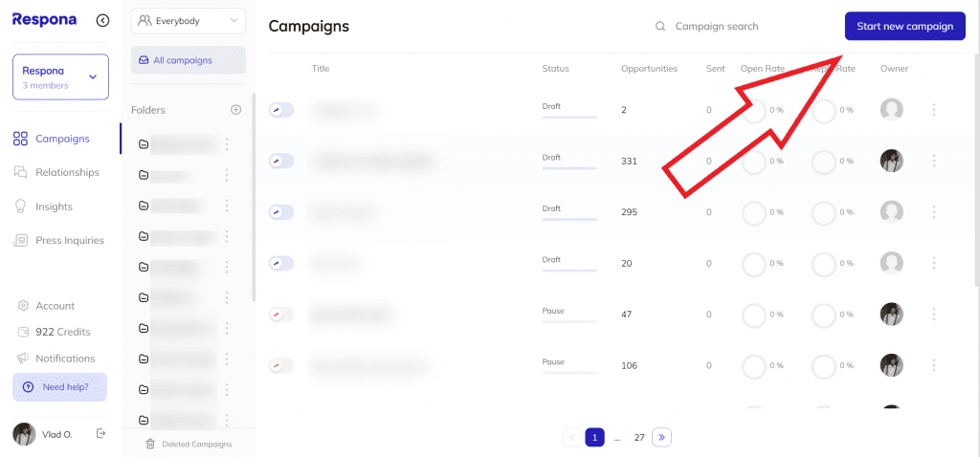980x457 pixels.
Task: Open options menu for the 331 opportunities campaign
Action: pyautogui.click(x=934, y=161)
